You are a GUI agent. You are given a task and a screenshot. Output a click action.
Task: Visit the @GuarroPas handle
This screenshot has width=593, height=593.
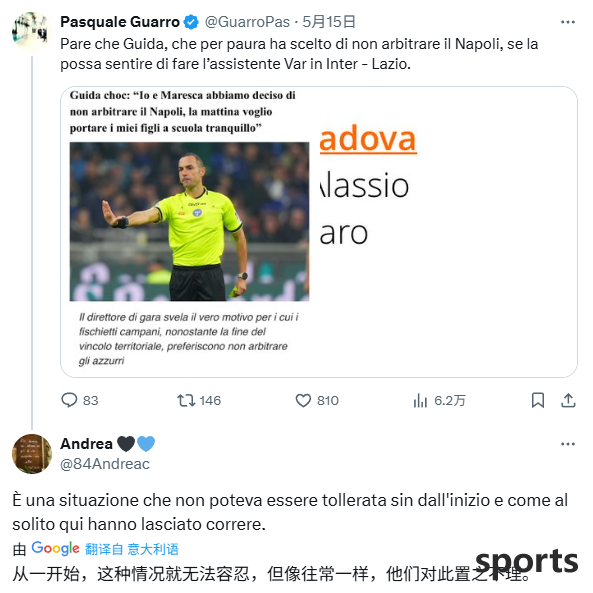[247, 22]
